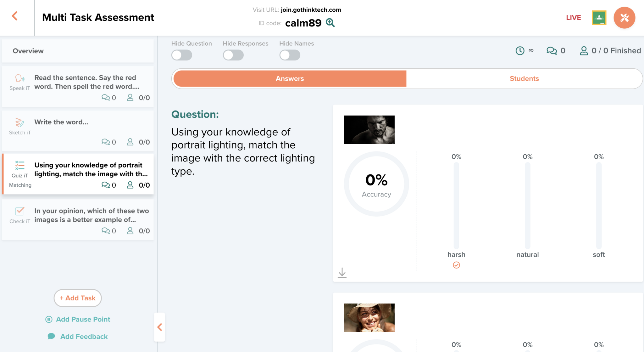Click the harsh response percentage bar

456,205
